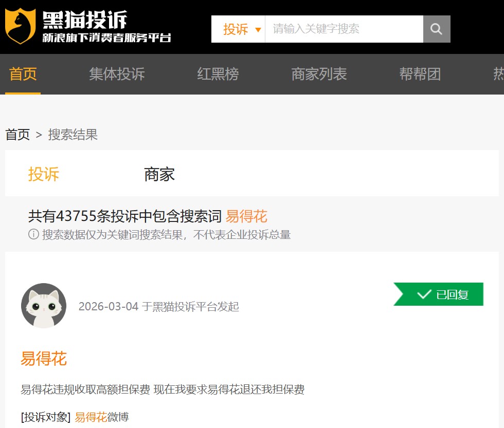Click the 黑猫投诉 site title text
The height and width of the screenshot is (428, 504).
point(85,20)
